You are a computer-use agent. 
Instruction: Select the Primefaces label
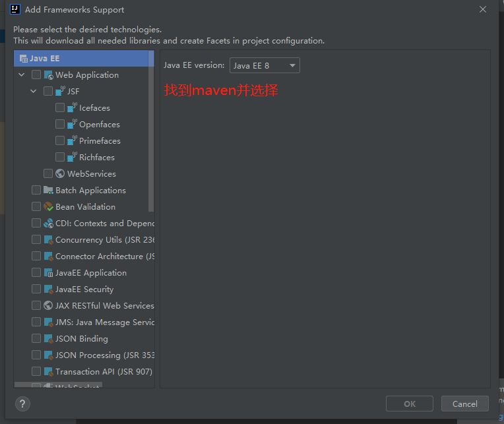pyautogui.click(x=100, y=141)
